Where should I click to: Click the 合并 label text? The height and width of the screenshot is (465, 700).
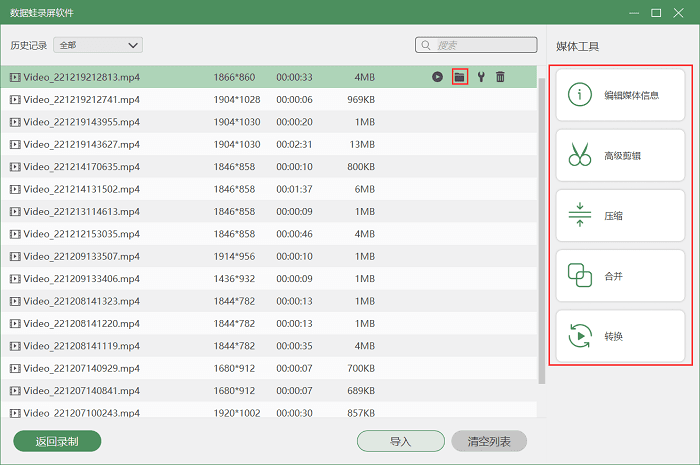click(613, 276)
